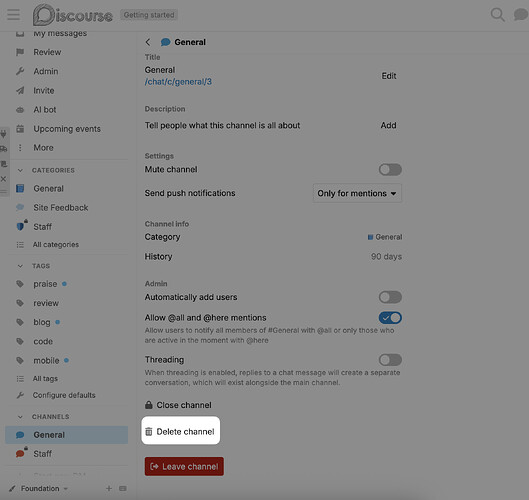The width and height of the screenshot is (529, 500).
Task: Click the keyboard icon in sidebar footer
Action: [123, 488]
